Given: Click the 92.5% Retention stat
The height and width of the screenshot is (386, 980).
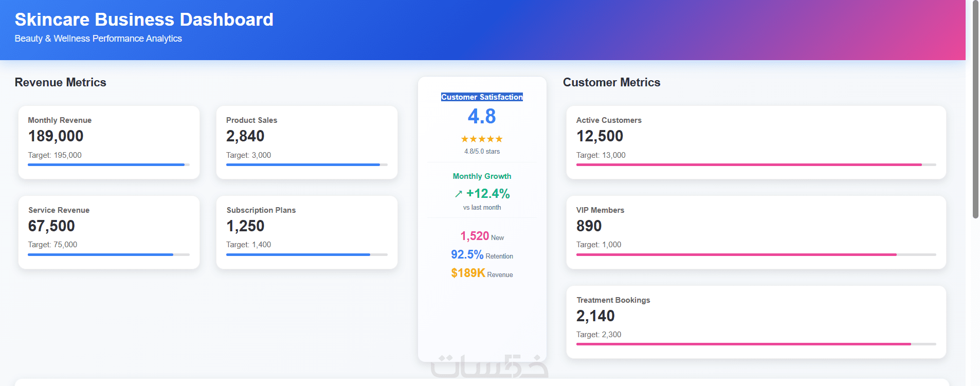Looking at the screenshot, I should (x=467, y=255).
